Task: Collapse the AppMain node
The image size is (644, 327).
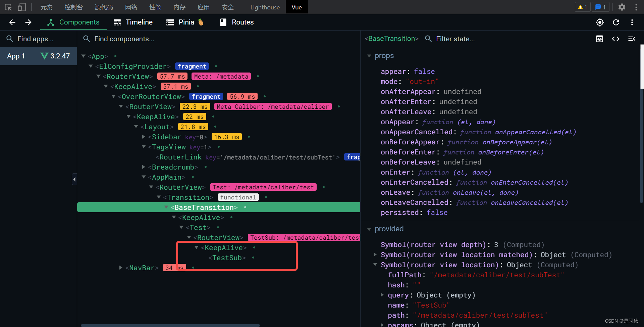Action: (144, 177)
